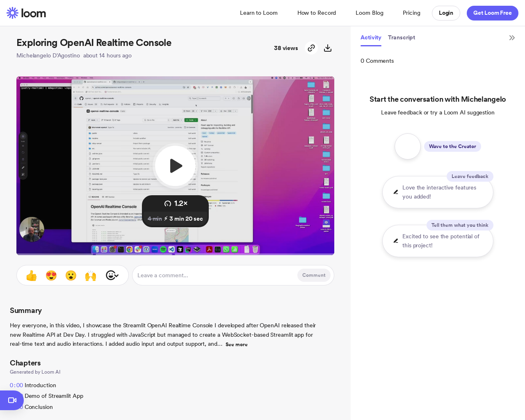Click the pencil icon on Love the interactive features
525x420 pixels.
coord(396,192)
